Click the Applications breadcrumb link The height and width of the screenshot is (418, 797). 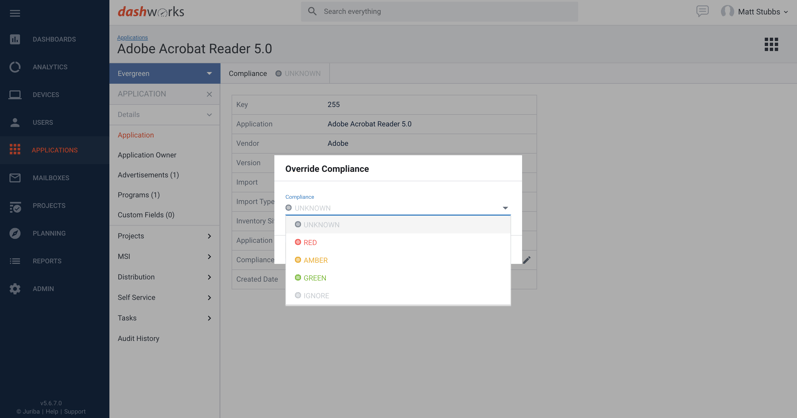point(133,37)
